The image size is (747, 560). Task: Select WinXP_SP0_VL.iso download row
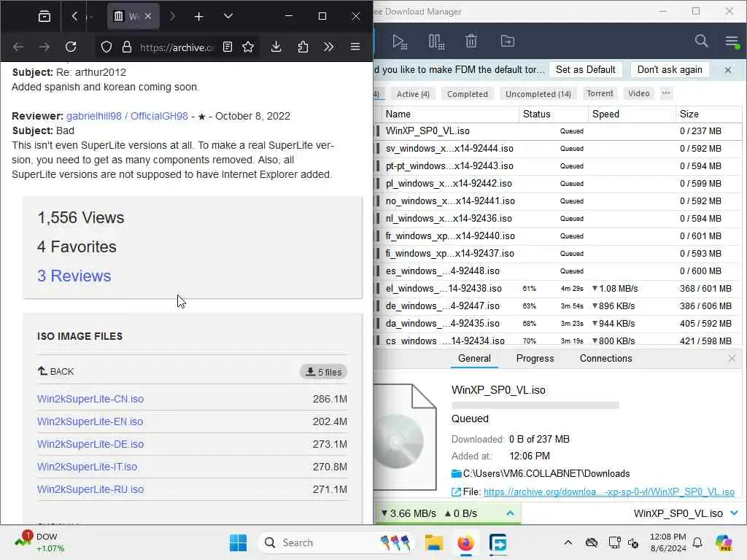[558, 131]
